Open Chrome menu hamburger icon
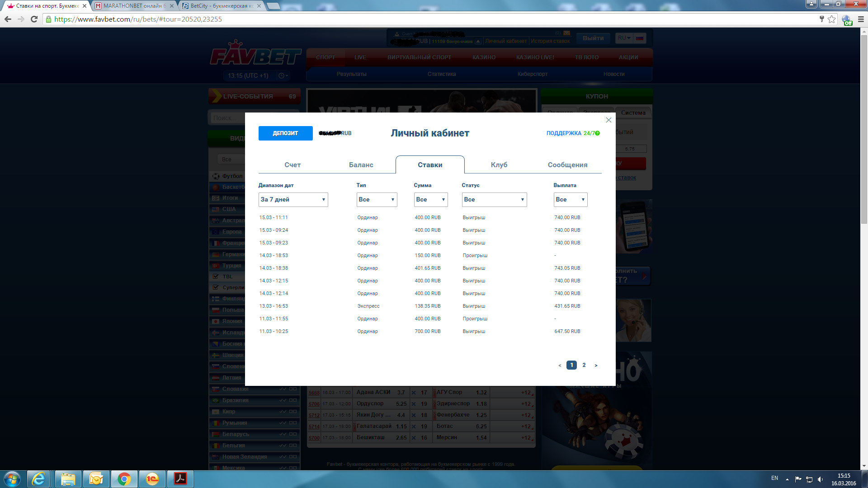This screenshot has width=868, height=488. tap(861, 19)
